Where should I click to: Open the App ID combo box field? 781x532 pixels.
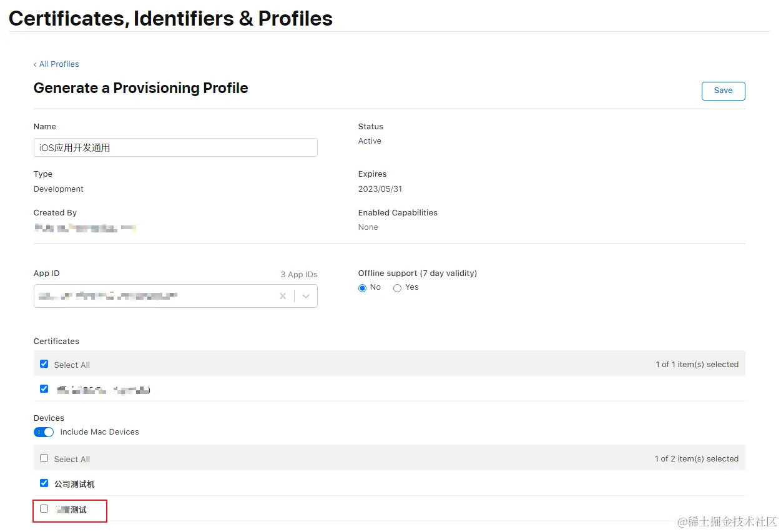[156, 296]
